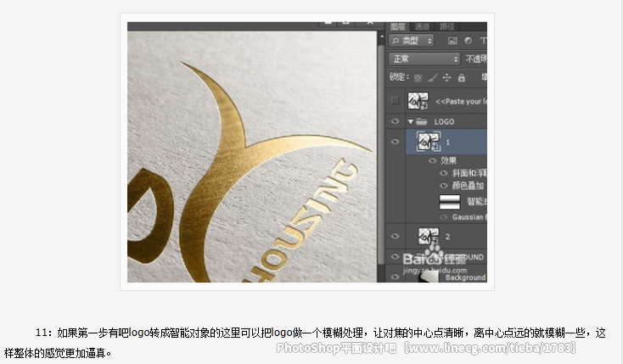This screenshot has width=623, height=364.
Task: Show the hidden Paste your logo layer
Action: click(x=395, y=100)
